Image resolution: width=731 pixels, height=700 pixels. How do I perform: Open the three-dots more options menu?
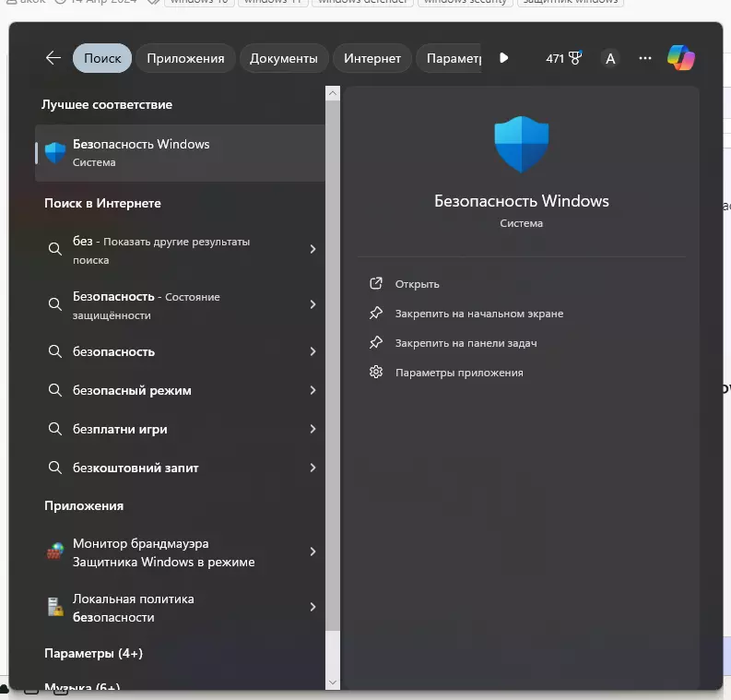(645, 58)
